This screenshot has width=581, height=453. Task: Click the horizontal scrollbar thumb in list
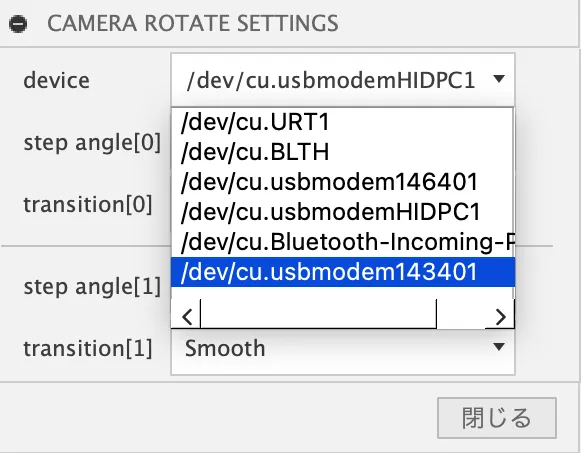318,314
